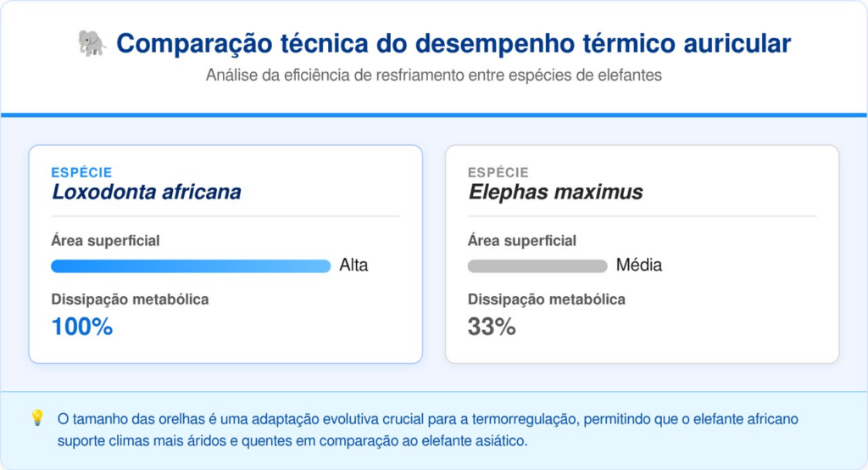The width and height of the screenshot is (868, 470).
Task: Click 'Dissipação metabólica' in Asian elephant card
Action: tap(547, 299)
